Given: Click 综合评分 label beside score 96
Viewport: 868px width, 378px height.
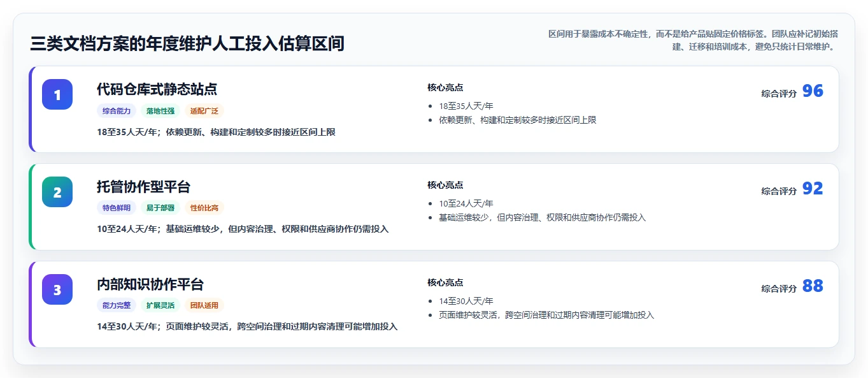Looking at the screenshot, I should (779, 93).
